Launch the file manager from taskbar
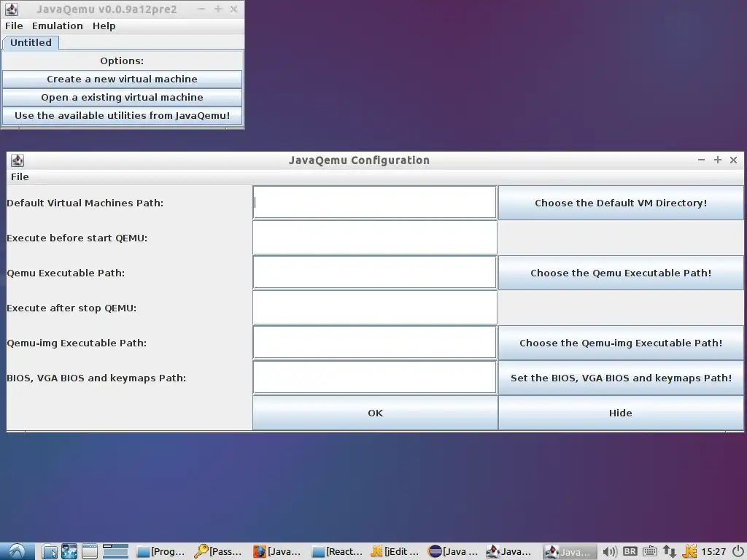 point(50,551)
